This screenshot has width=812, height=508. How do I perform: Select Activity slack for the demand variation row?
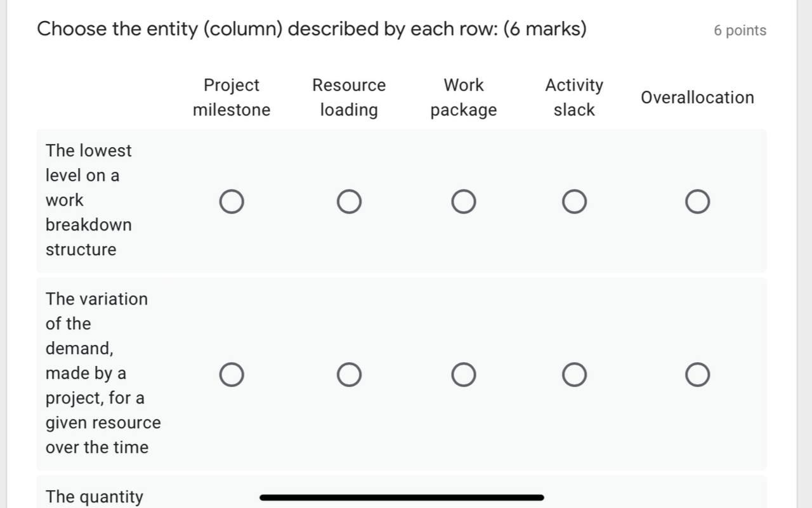pyautogui.click(x=574, y=374)
